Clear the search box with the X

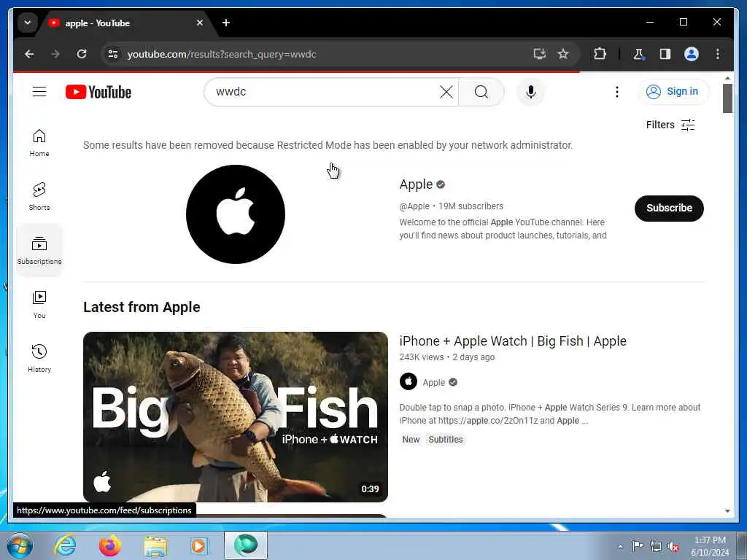click(446, 92)
